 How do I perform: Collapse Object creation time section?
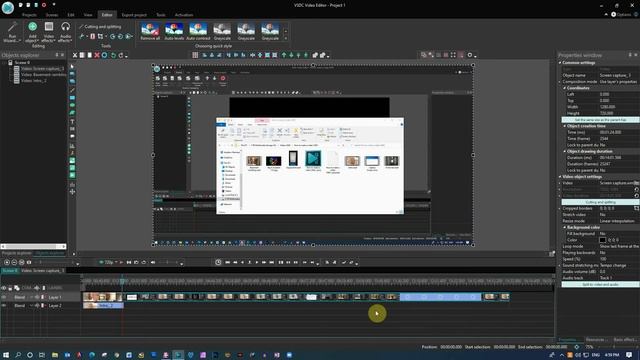(x=565, y=126)
